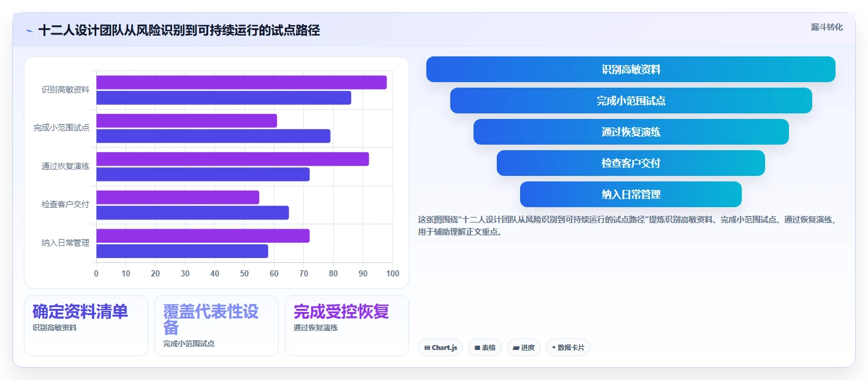Click the blue bar for 检查客户交付
868x380 pixels.
[192, 213]
